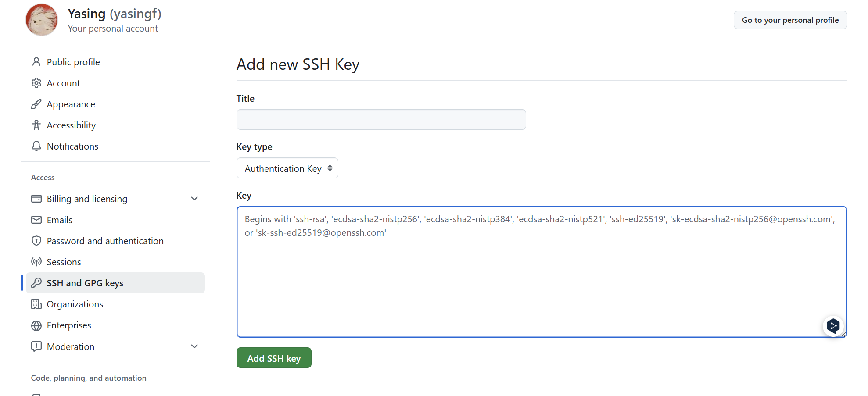868x396 pixels.
Task: Click inside the Key text area
Action: click(x=542, y=272)
